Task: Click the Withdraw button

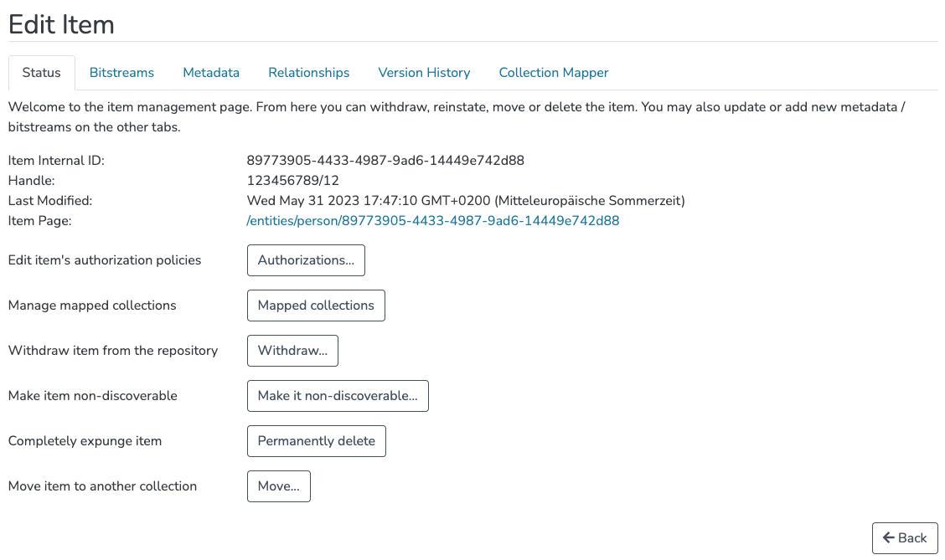Action: pos(292,351)
